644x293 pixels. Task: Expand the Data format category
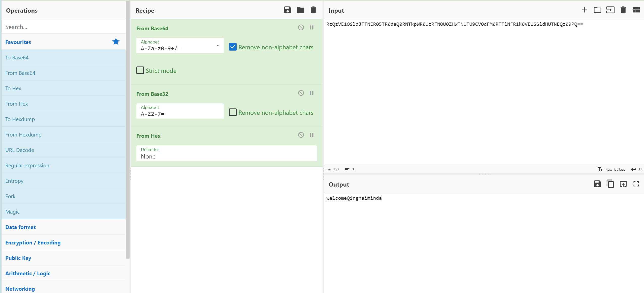(x=20, y=227)
